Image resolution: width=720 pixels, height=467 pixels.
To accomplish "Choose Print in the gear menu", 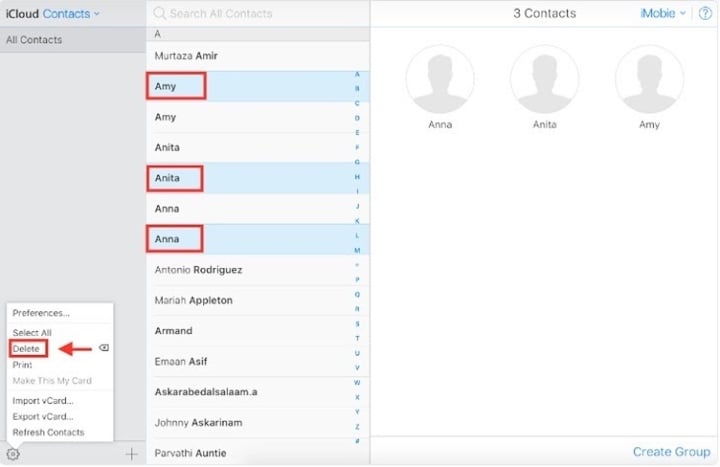I will coord(22,365).
